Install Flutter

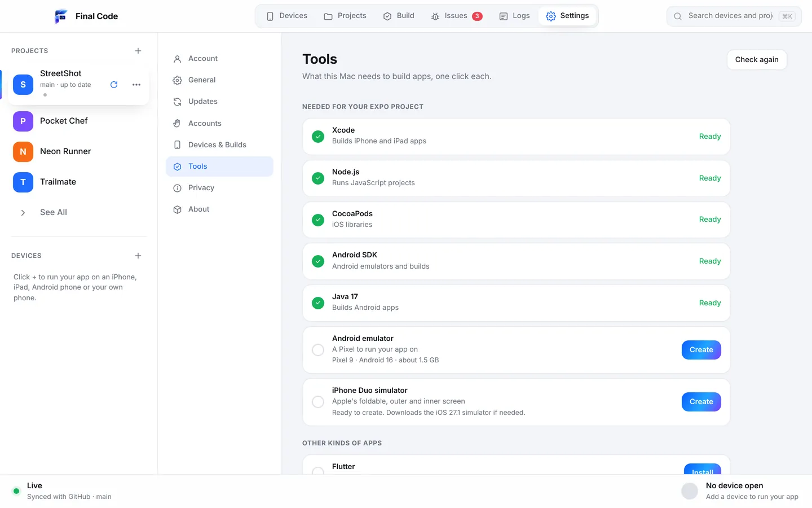pos(703,470)
